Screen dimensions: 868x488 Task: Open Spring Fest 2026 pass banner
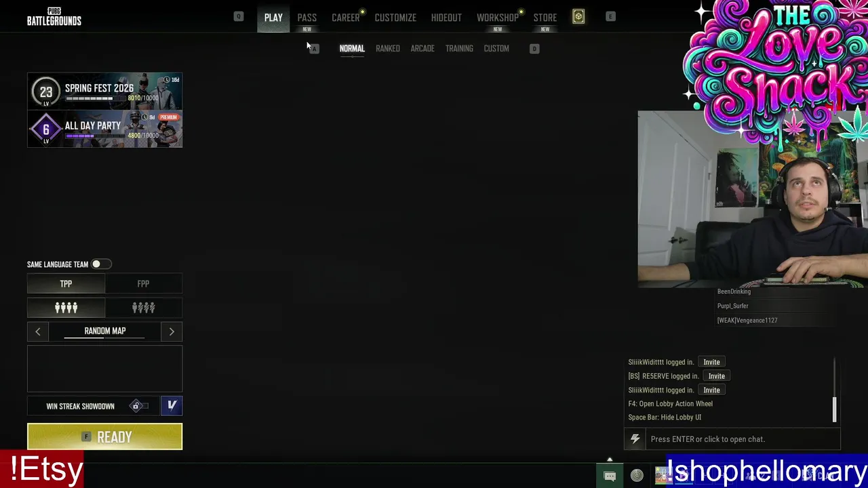pyautogui.click(x=104, y=91)
